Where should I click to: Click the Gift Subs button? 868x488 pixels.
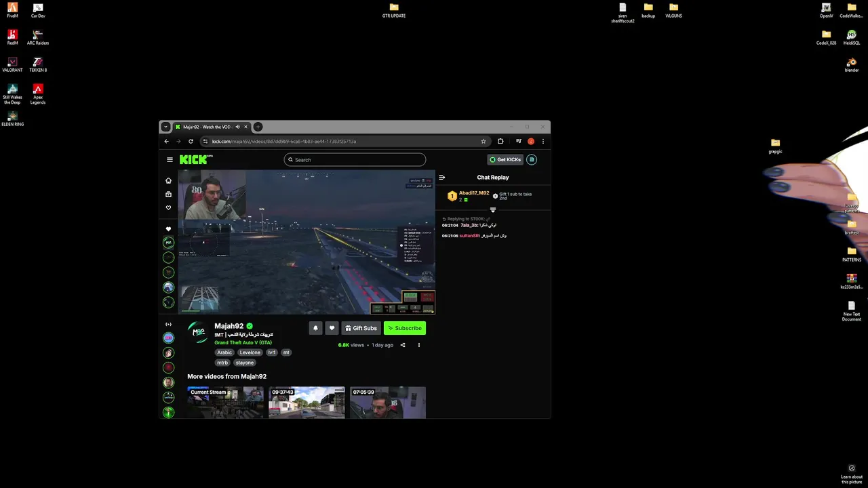pyautogui.click(x=361, y=328)
